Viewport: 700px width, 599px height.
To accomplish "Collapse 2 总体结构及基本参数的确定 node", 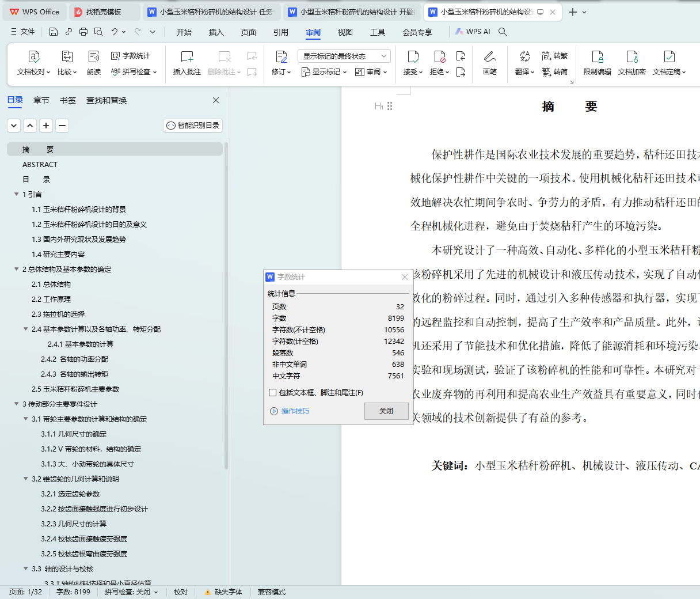I will (17, 269).
